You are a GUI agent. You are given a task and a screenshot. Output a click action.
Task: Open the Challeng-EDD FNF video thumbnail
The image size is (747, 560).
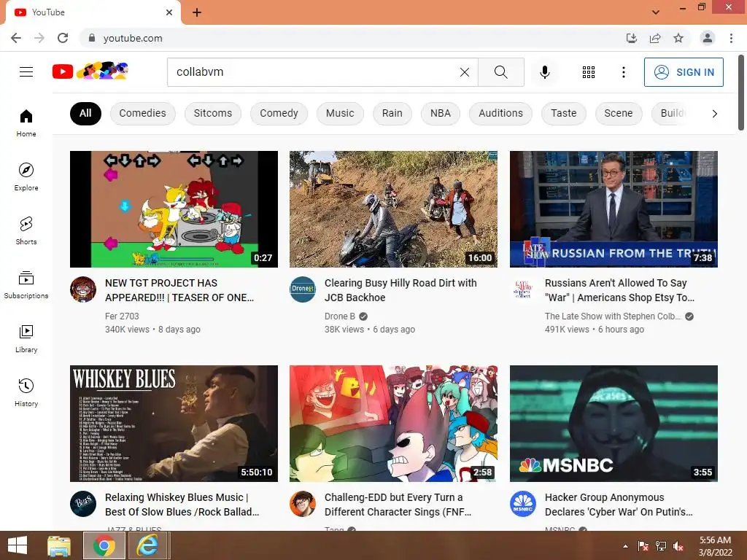393,424
